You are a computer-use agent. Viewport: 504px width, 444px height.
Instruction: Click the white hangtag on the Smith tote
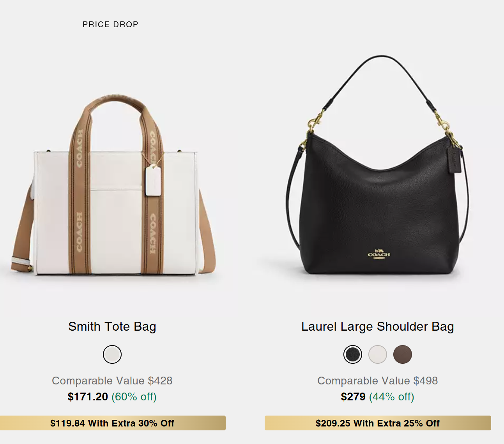point(153,180)
